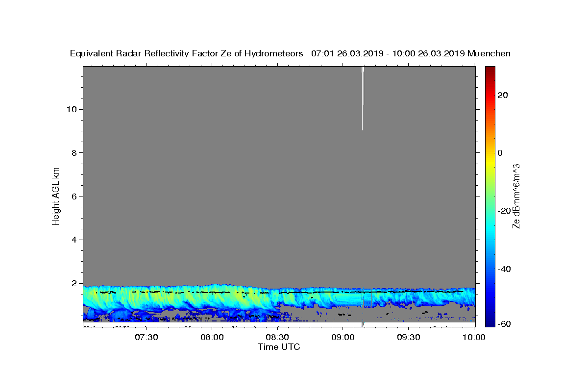Click the 08:30 time tick label

point(277,337)
